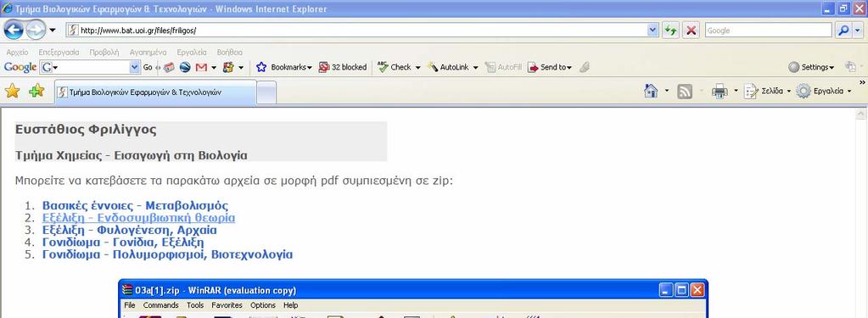The width and height of the screenshot is (868, 318).
Task: Click the highlighter pen icon after Send to
Action: point(585,67)
